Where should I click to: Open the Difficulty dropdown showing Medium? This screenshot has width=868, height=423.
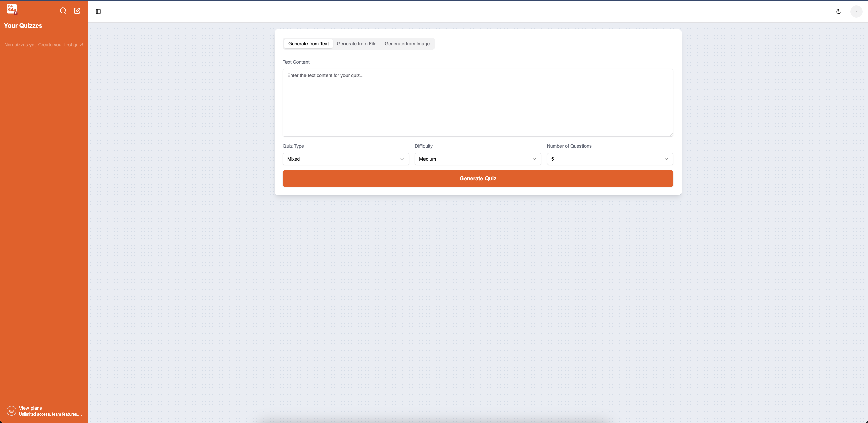click(477, 159)
